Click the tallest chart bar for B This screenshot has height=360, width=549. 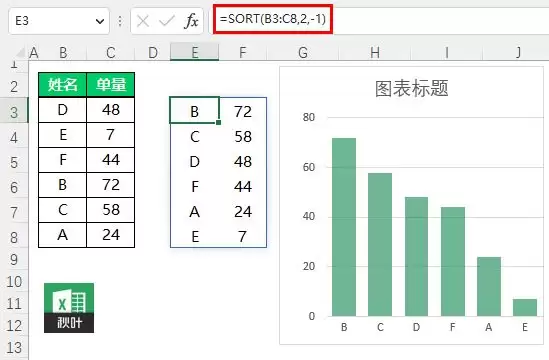click(344, 227)
